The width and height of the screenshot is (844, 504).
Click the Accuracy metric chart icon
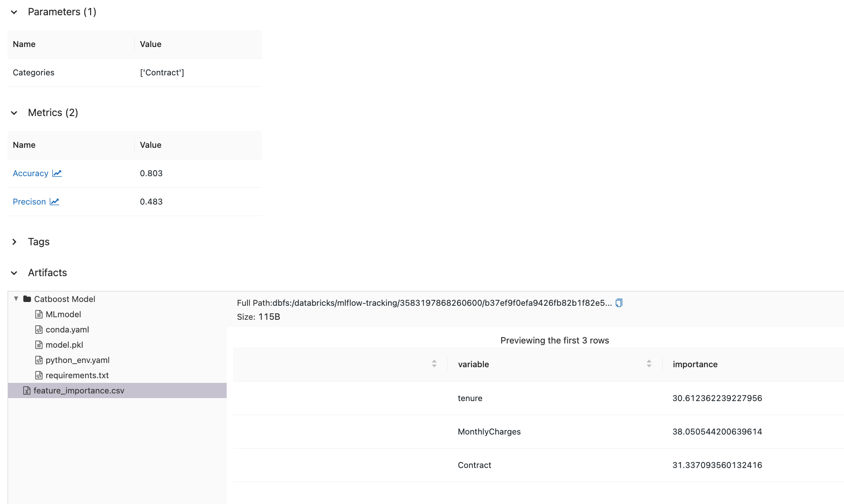click(57, 173)
